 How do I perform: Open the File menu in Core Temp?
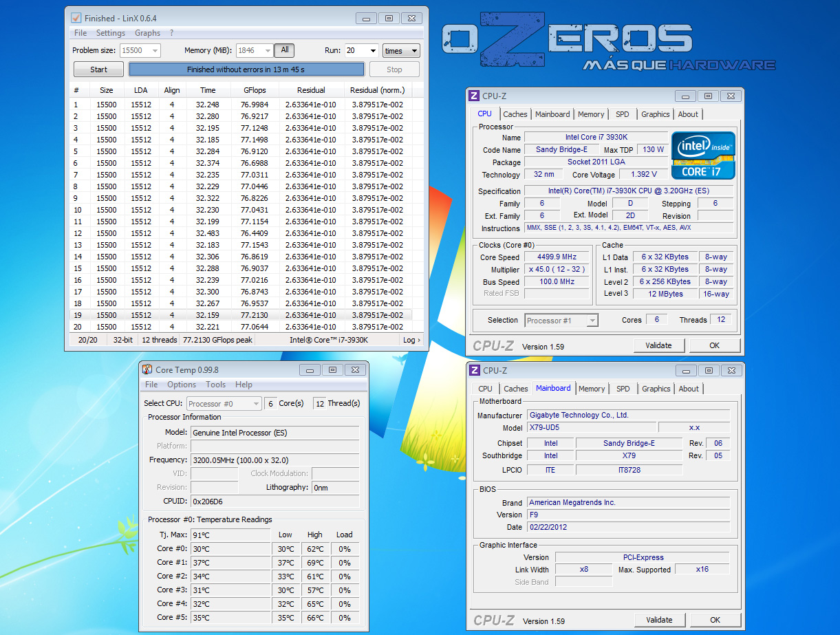pos(151,385)
